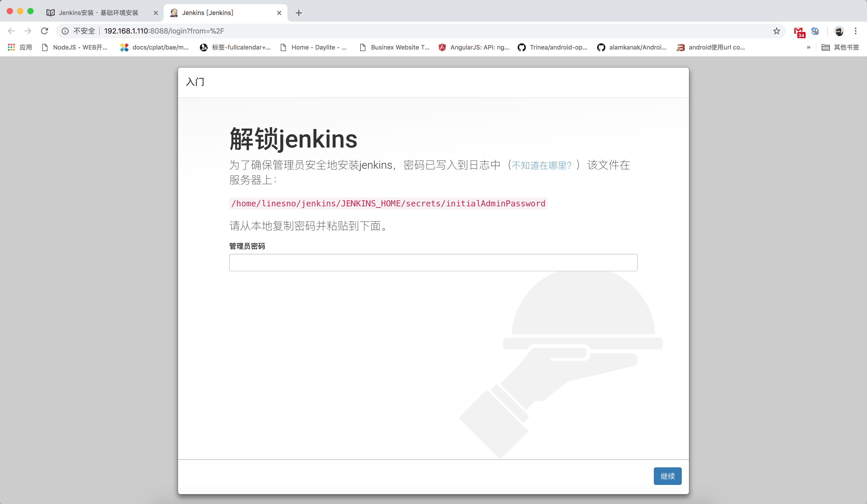
Task: Click the browser address bar URL
Action: pyautogui.click(x=164, y=31)
